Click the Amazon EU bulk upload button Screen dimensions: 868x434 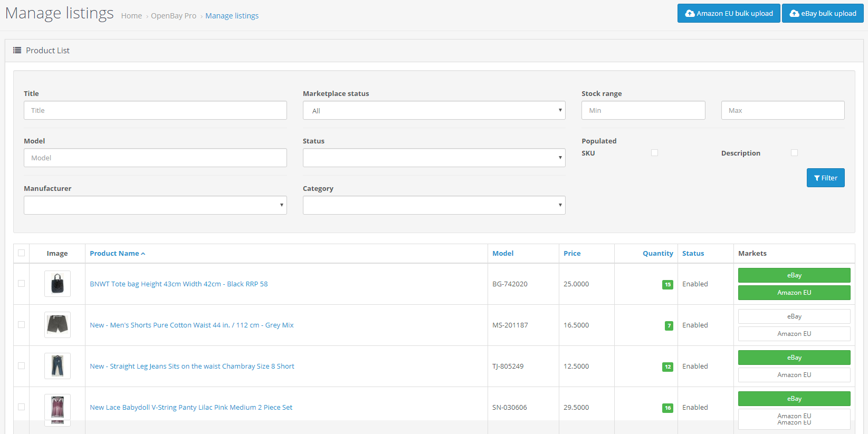pos(729,13)
